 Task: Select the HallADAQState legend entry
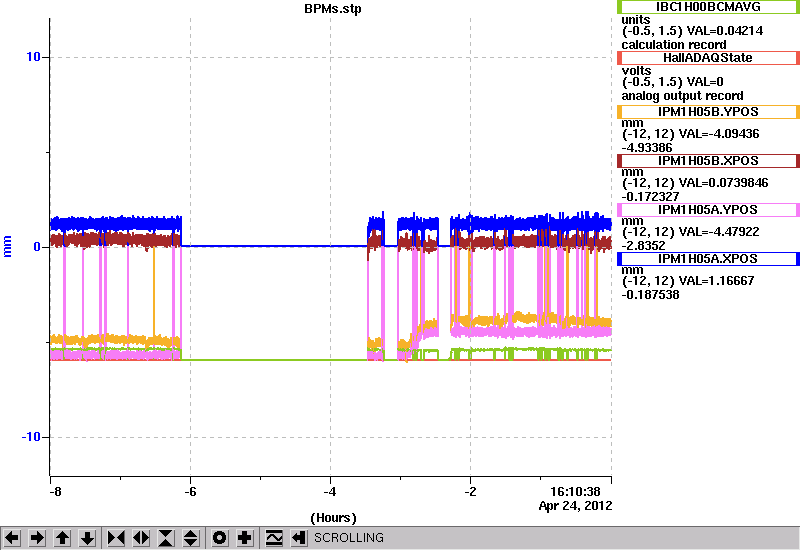708,58
